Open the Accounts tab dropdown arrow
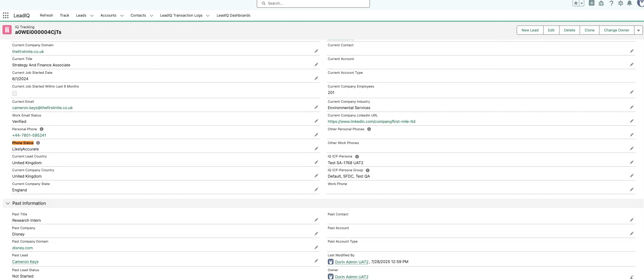Screen dimensions: 644x280 click(x=122, y=16)
